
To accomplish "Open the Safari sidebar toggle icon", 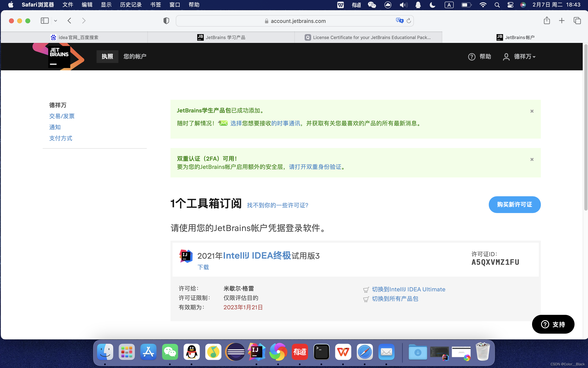I will 45,21.
